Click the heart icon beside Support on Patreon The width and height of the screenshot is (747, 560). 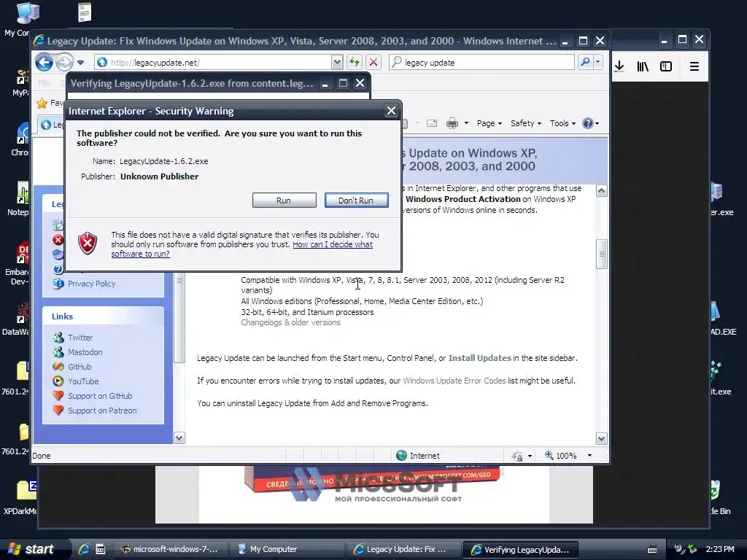point(58,410)
